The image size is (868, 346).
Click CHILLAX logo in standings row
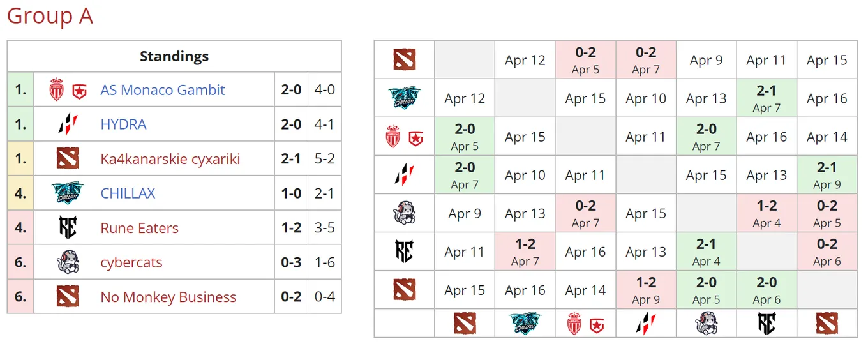tap(68, 193)
